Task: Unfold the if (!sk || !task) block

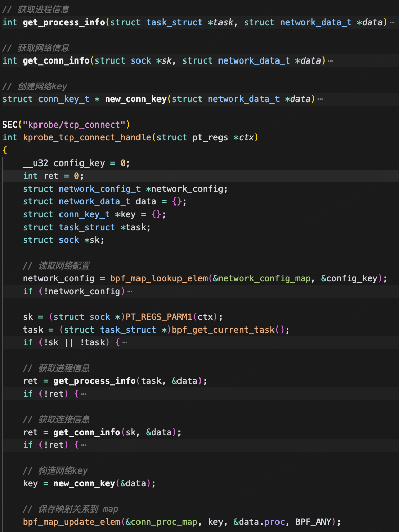Action: 125,343
